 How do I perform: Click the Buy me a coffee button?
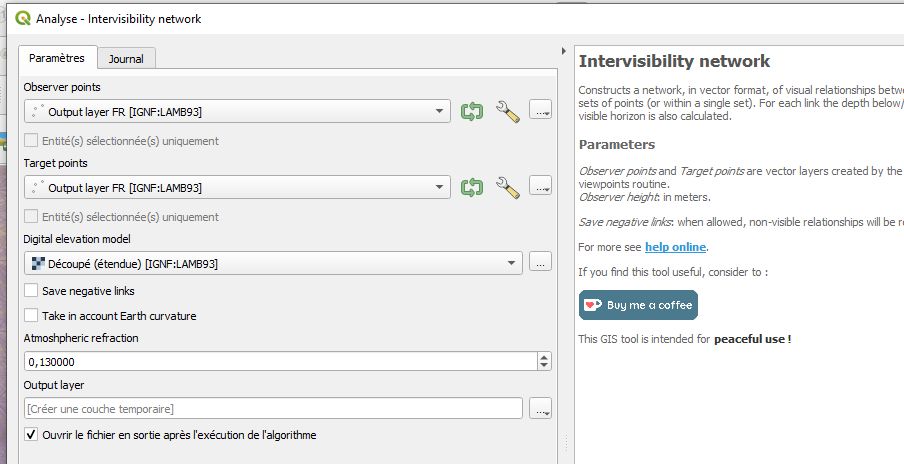(638, 305)
